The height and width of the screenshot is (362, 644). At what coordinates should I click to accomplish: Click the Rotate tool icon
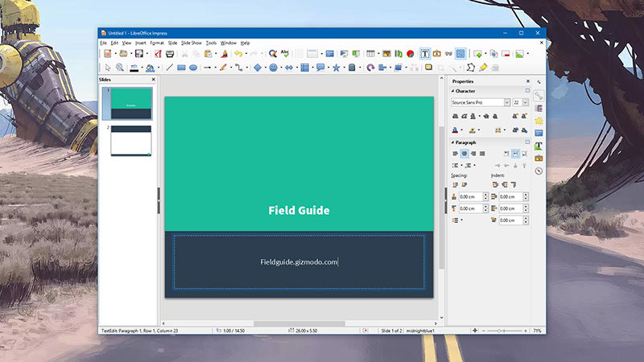(x=370, y=68)
